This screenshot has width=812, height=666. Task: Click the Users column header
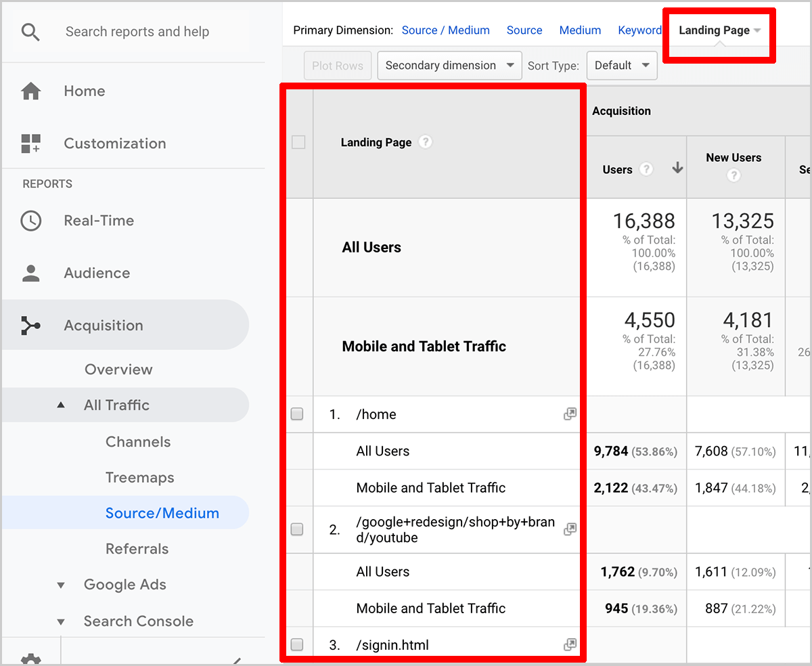617,170
